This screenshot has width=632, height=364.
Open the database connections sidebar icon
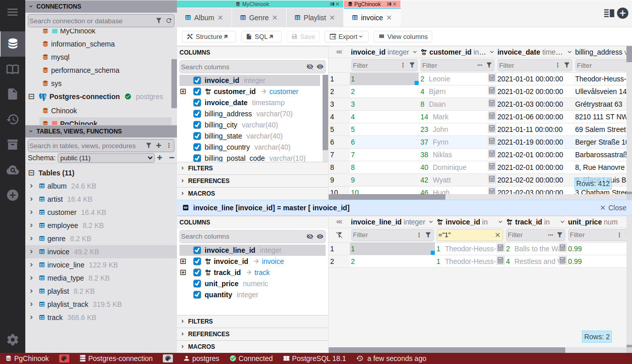coord(13,43)
